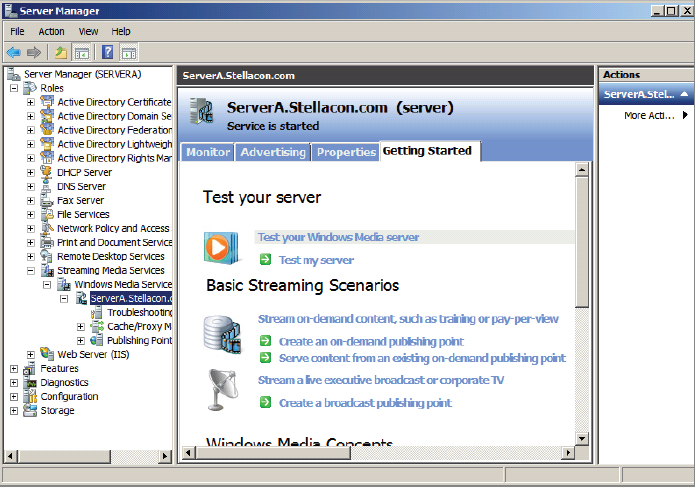
Task: Collapse the Roles tree node
Action: [14, 88]
